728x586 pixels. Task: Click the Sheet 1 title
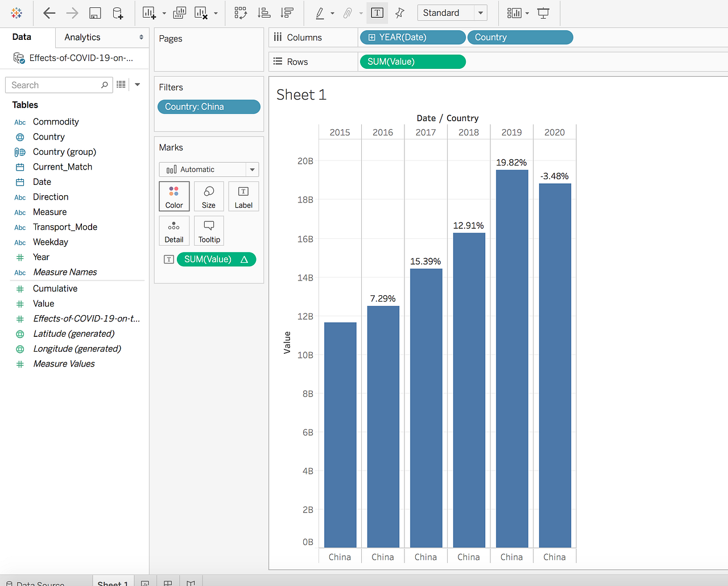tap(301, 95)
